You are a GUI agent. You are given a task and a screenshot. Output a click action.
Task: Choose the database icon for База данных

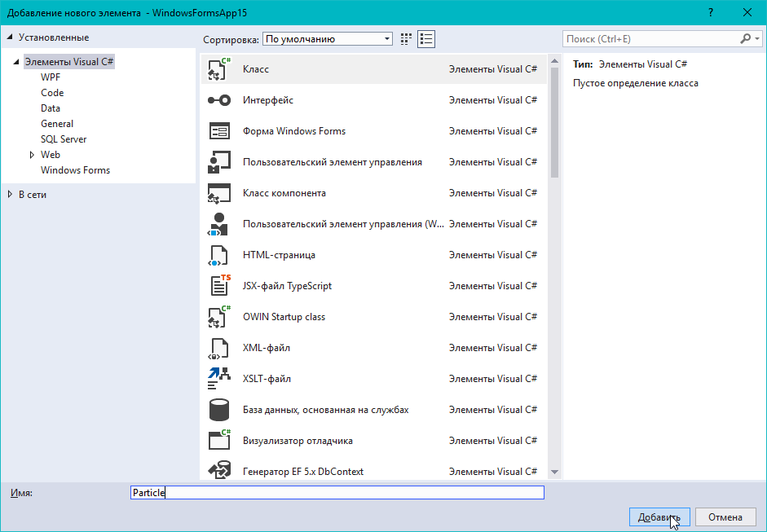point(219,410)
